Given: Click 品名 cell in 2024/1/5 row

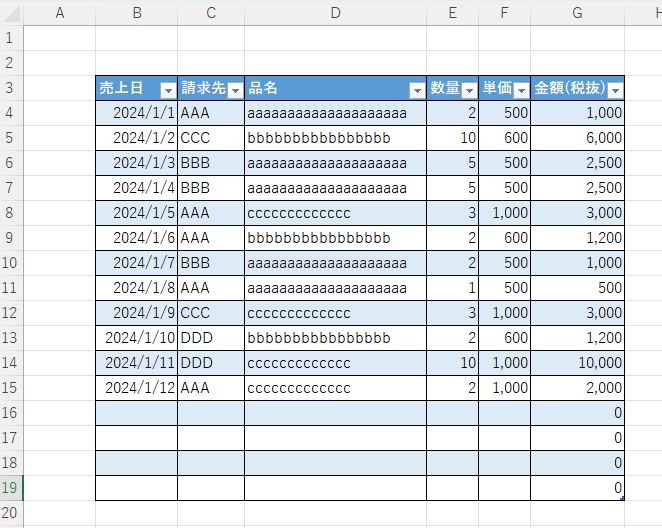Looking at the screenshot, I should 336,213.
